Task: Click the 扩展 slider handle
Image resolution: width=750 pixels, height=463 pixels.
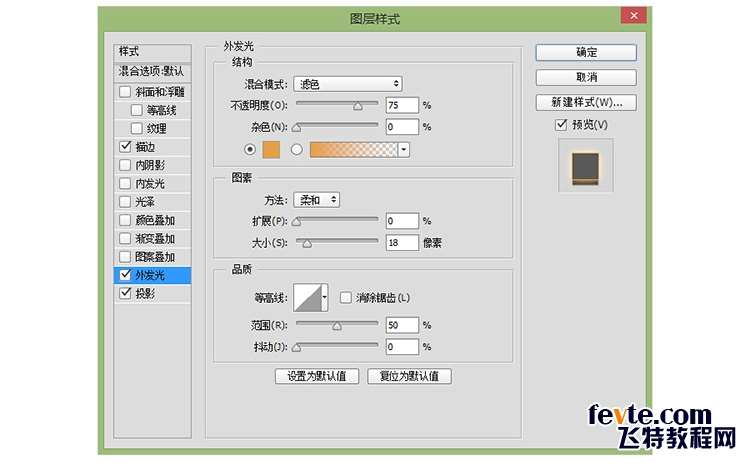Action: [x=297, y=221]
